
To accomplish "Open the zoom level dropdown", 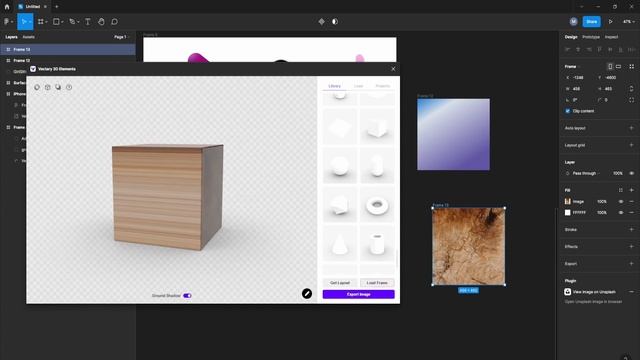I will (629, 22).
